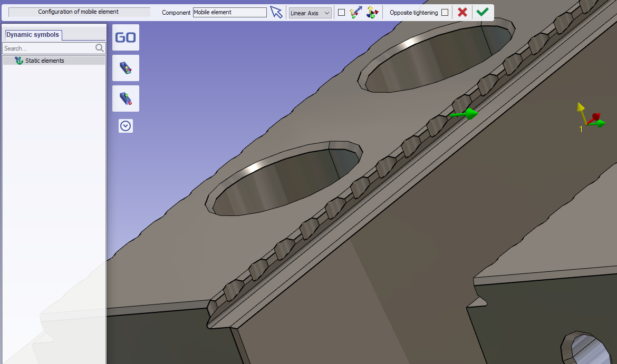617x364 pixels.
Task: Open the Linear Axis dropdown
Action: tap(310, 13)
